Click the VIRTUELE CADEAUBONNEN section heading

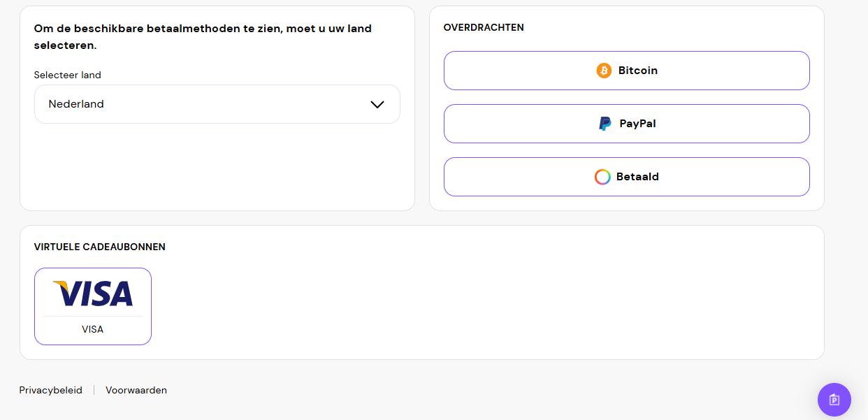pos(100,247)
